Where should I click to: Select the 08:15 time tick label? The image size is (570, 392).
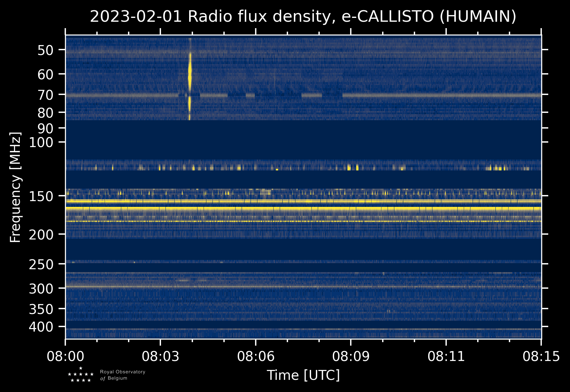click(x=541, y=356)
